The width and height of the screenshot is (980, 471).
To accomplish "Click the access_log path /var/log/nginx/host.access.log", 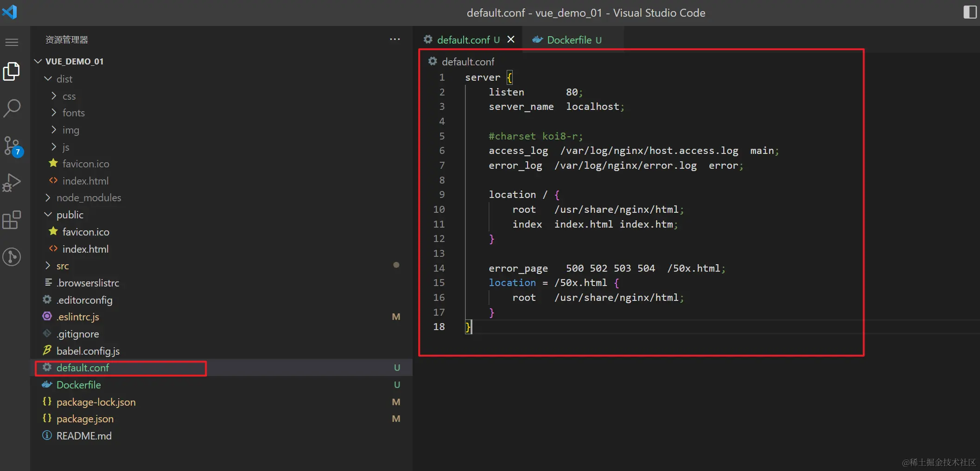I will point(649,151).
